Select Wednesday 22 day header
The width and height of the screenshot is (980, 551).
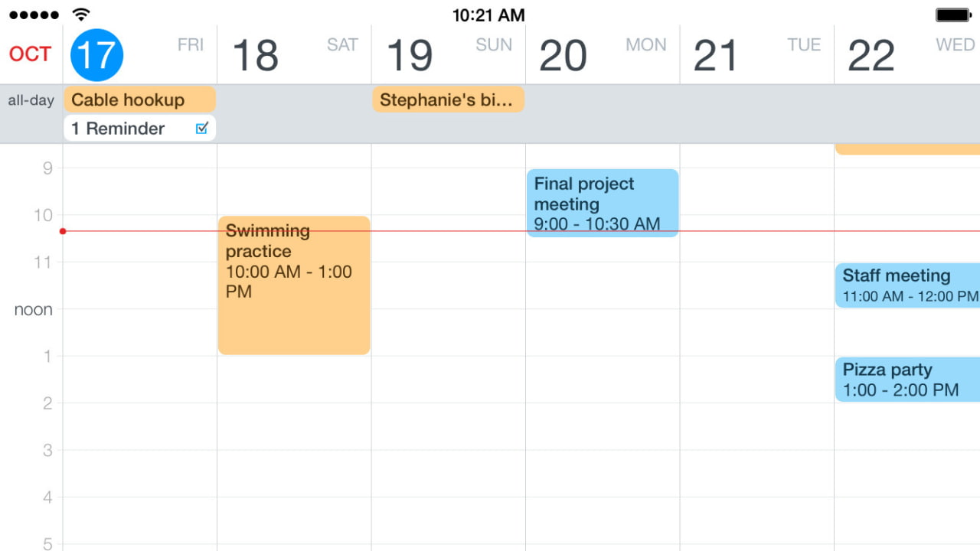(x=908, y=55)
